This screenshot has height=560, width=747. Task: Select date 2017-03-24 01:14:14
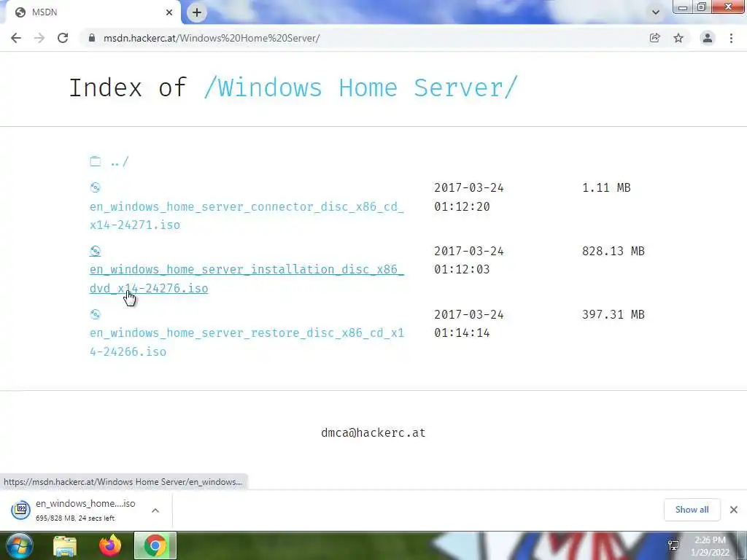pos(469,324)
